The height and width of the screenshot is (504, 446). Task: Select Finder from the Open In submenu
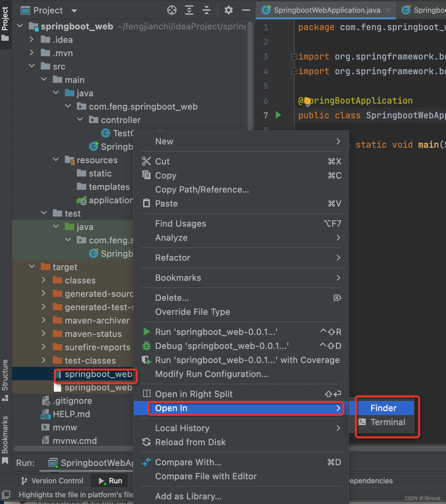tap(383, 408)
